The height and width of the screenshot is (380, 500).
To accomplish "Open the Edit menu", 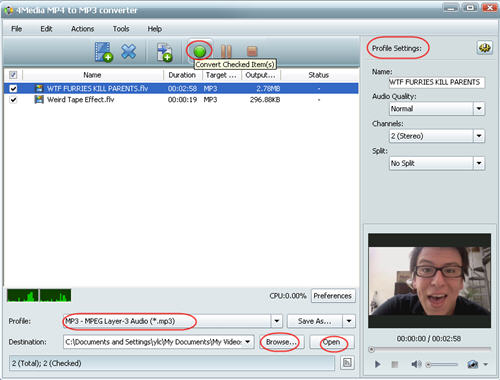I will pyautogui.click(x=46, y=29).
